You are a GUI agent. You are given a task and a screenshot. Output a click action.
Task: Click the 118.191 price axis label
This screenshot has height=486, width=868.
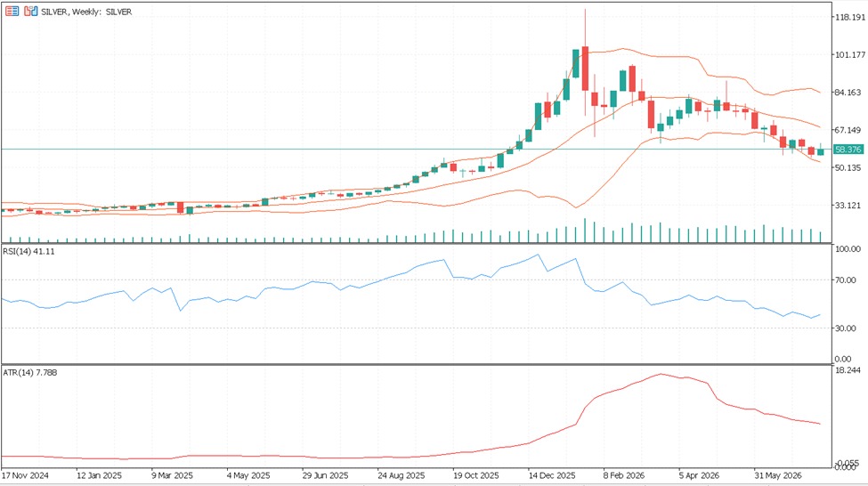(849, 17)
